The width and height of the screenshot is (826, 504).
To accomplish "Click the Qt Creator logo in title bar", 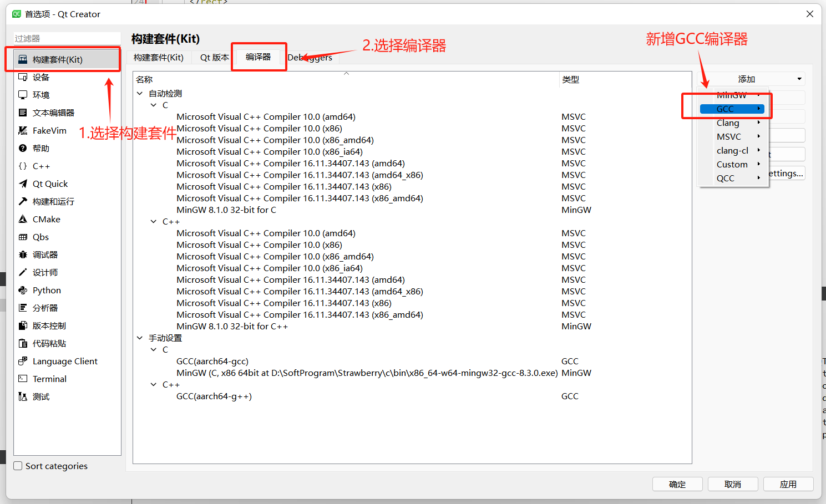I will pyautogui.click(x=17, y=14).
